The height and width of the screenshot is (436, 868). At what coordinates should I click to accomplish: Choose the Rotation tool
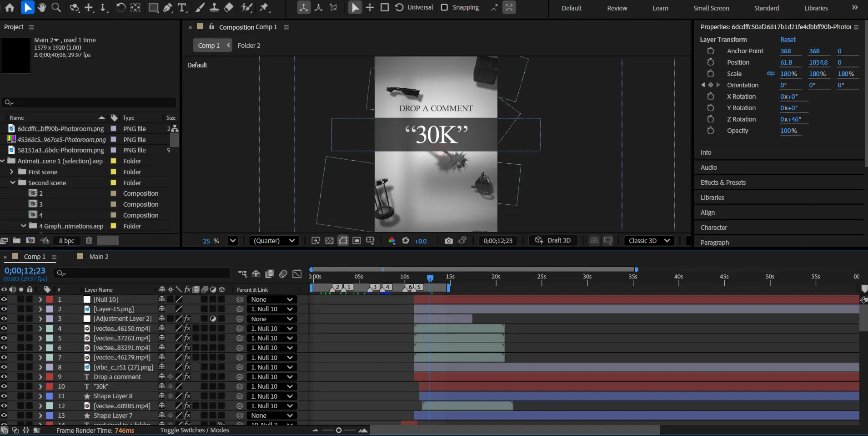click(x=120, y=7)
